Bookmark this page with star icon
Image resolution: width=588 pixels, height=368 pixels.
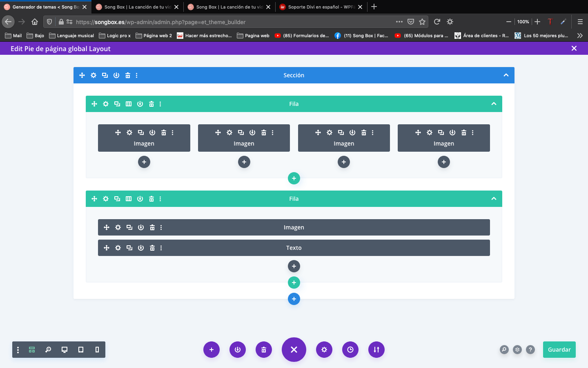(x=422, y=22)
